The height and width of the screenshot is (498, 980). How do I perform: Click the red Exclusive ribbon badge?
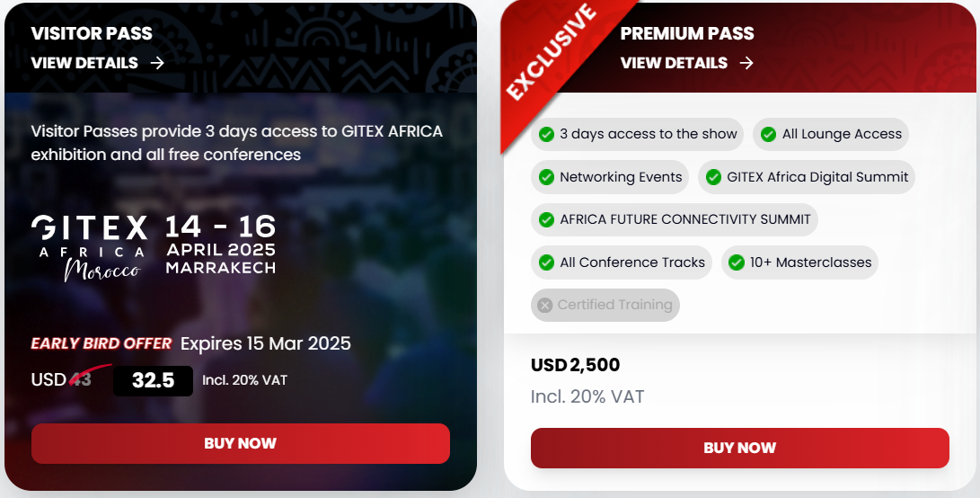pos(552,53)
